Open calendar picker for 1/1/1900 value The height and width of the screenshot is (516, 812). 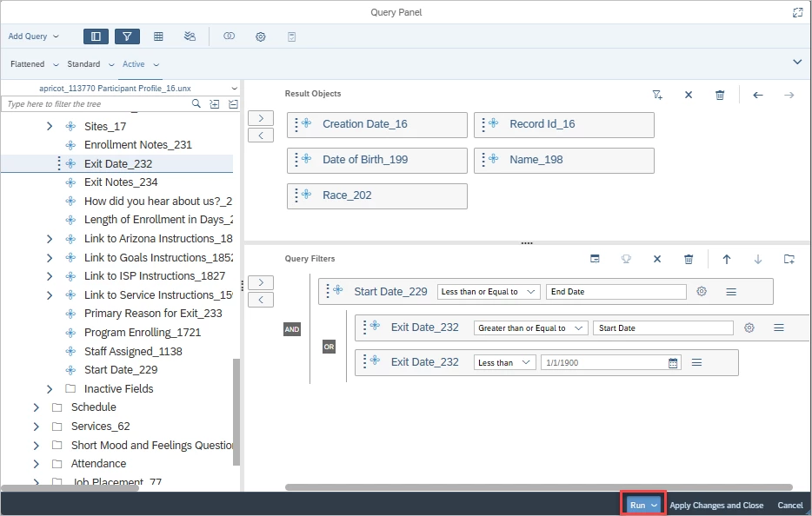[673, 363]
